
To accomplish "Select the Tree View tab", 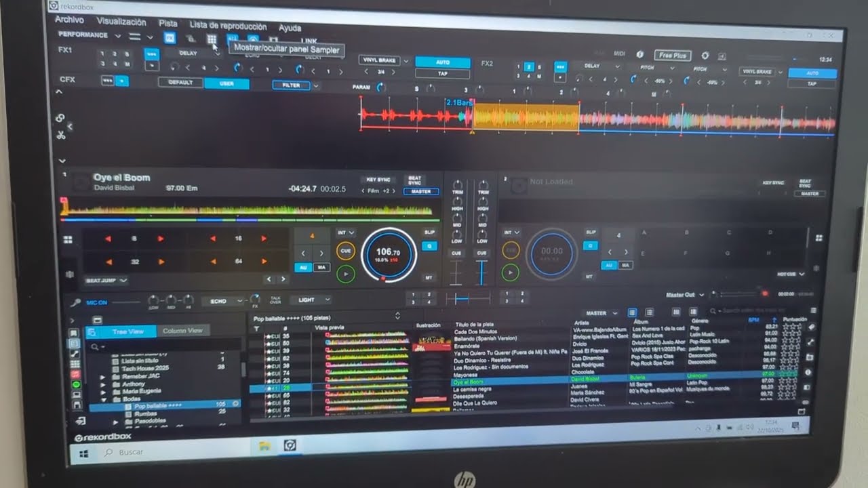I will pyautogui.click(x=127, y=332).
